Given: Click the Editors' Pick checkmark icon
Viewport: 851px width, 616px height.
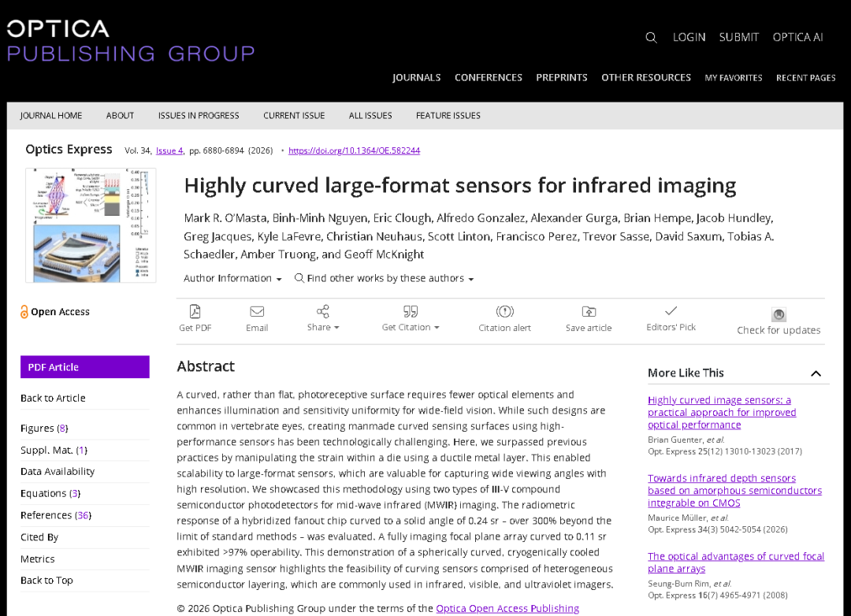Looking at the screenshot, I should click(x=671, y=311).
